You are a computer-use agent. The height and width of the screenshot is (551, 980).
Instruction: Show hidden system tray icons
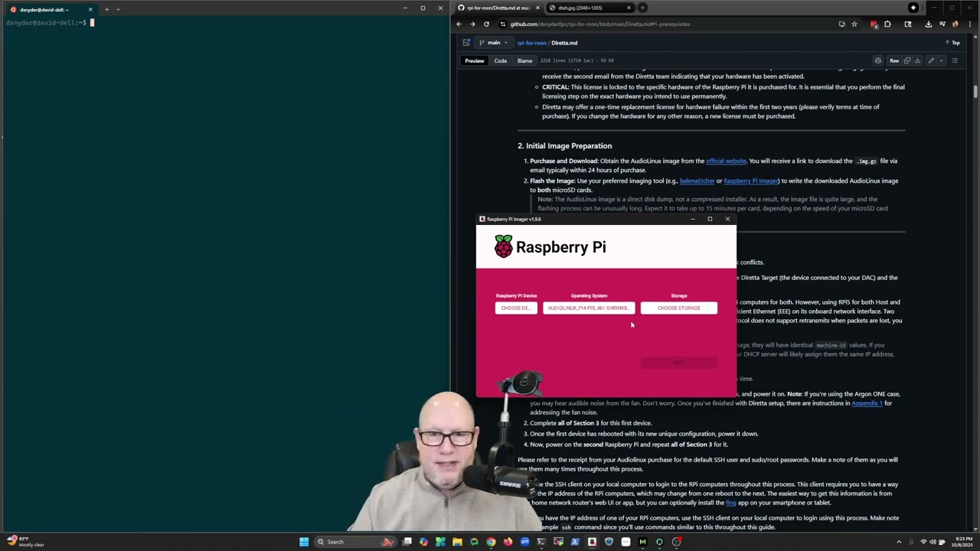(899, 542)
